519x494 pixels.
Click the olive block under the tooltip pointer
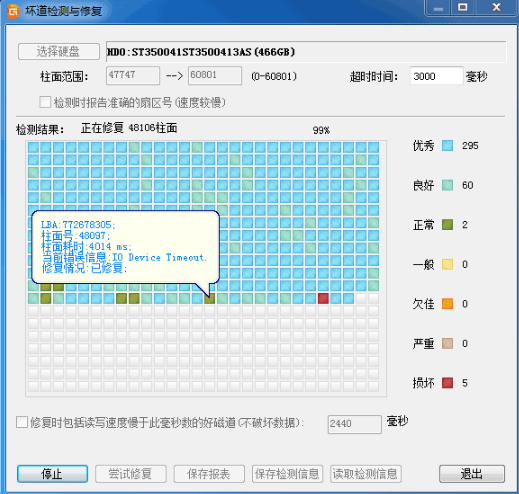click(210, 298)
